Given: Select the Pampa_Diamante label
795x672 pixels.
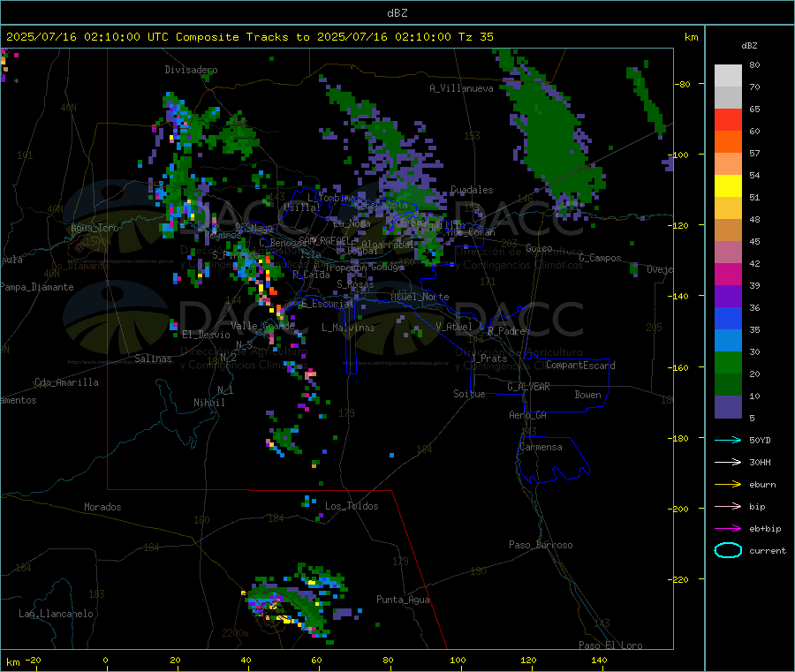Looking at the screenshot, I should [x=37, y=287].
